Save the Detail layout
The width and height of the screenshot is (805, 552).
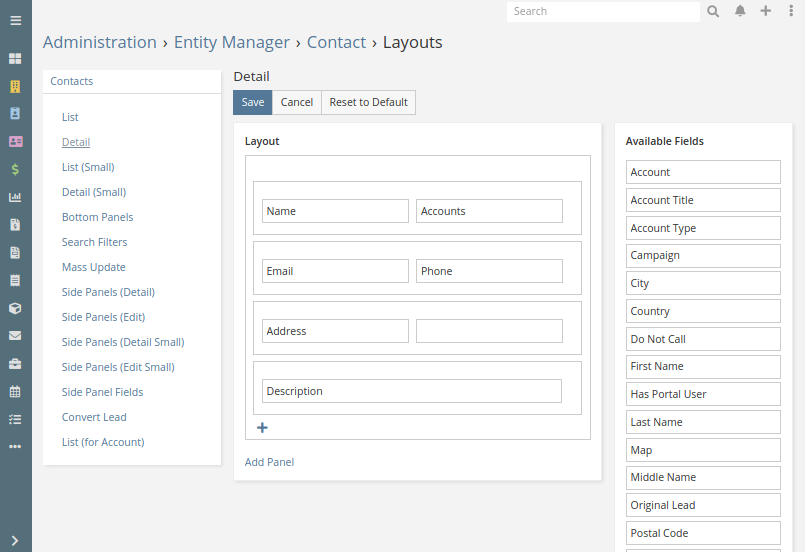[253, 102]
